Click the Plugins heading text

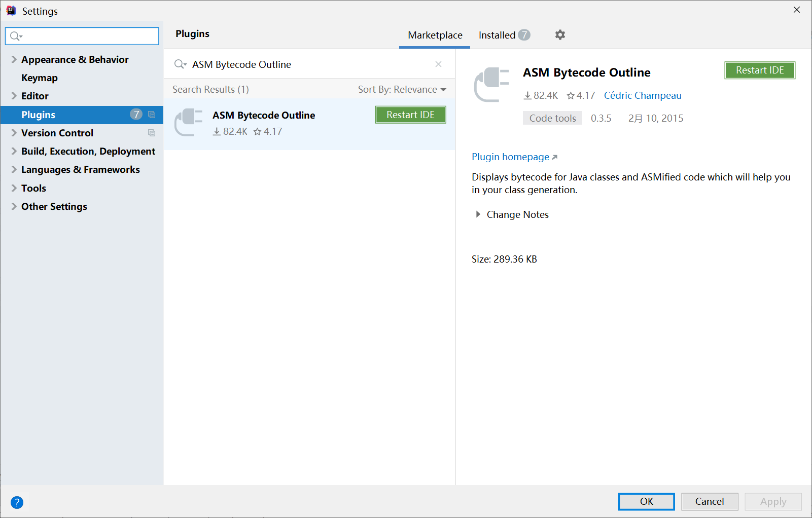192,34
